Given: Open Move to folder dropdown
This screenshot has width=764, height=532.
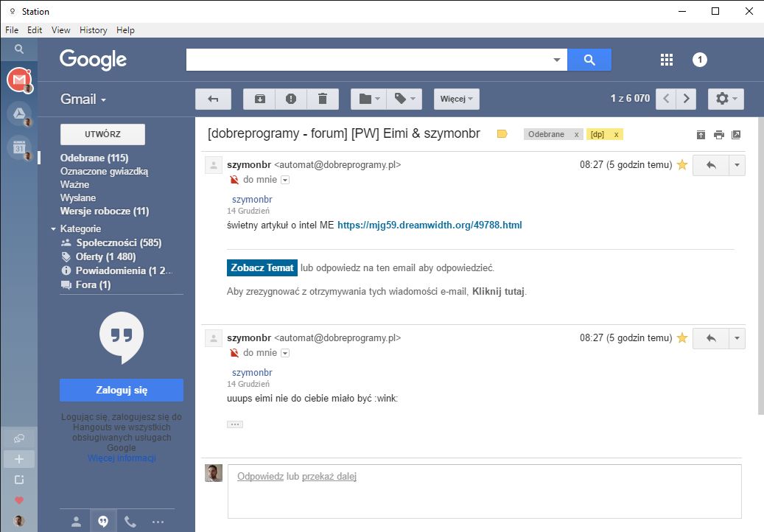Looking at the screenshot, I should coord(369,99).
